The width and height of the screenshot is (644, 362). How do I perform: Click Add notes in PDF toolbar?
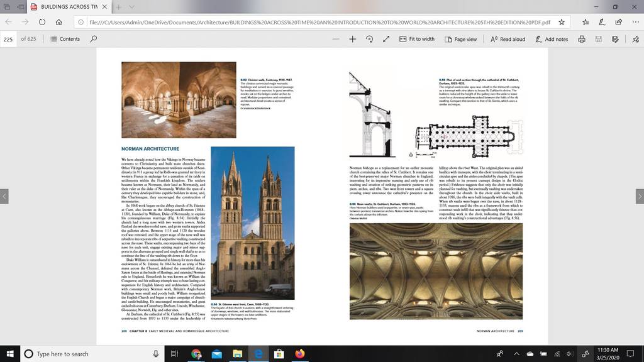coord(552,39)
